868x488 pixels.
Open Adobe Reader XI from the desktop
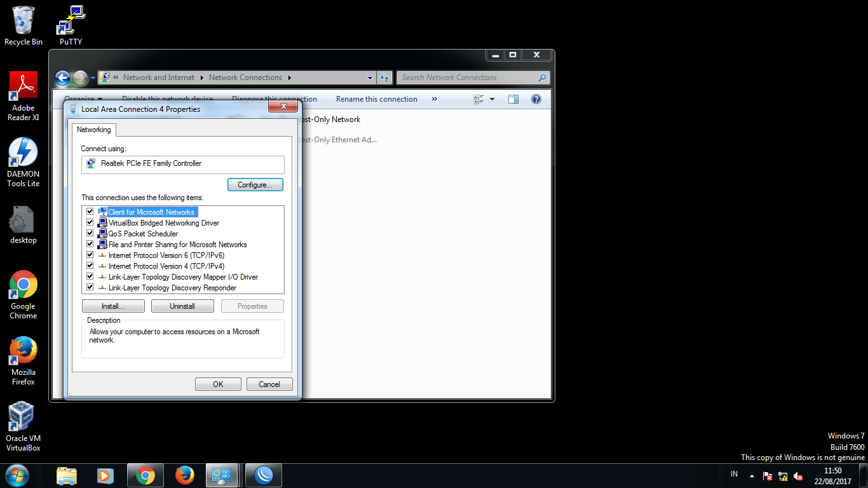pos(23,85)
